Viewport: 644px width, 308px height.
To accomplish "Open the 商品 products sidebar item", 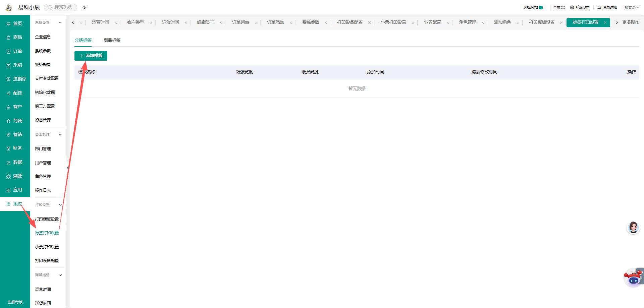I will (x=15, y=37).
